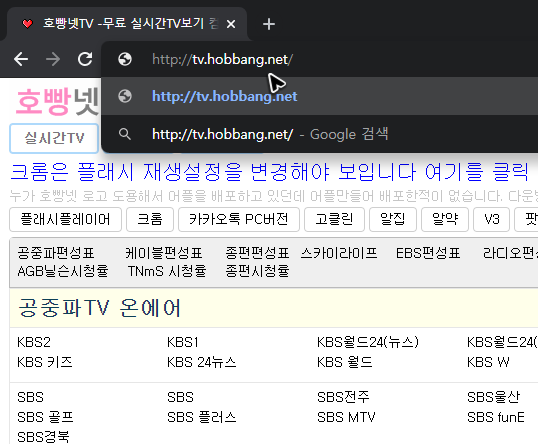538x444 pixels.
Task: Open KBS월드24(뉴스) channel
Action: point(368,342)
